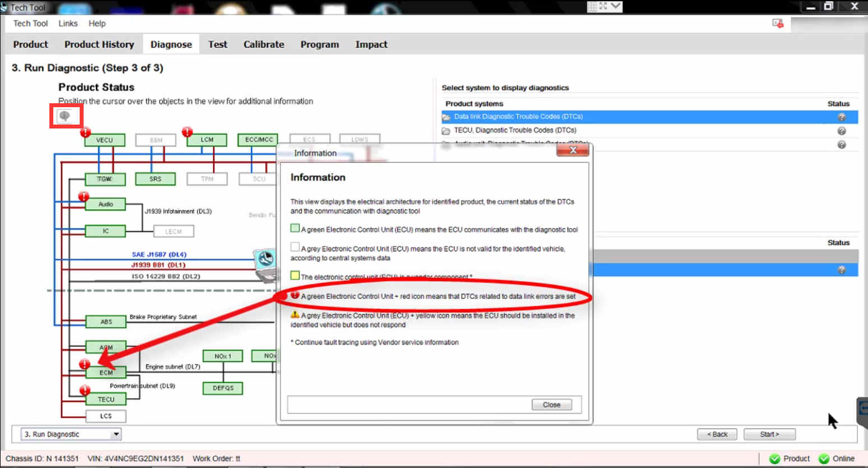Select the IC control unit box

(x=105, y=231)
